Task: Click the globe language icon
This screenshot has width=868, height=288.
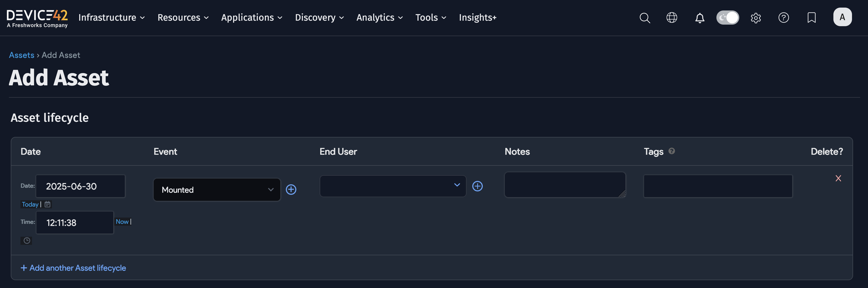Action: pos(672,18)
